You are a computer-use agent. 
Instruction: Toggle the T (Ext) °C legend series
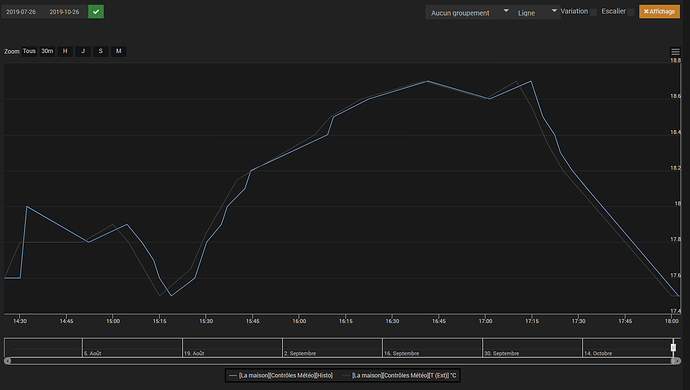[x=400, y=375]
